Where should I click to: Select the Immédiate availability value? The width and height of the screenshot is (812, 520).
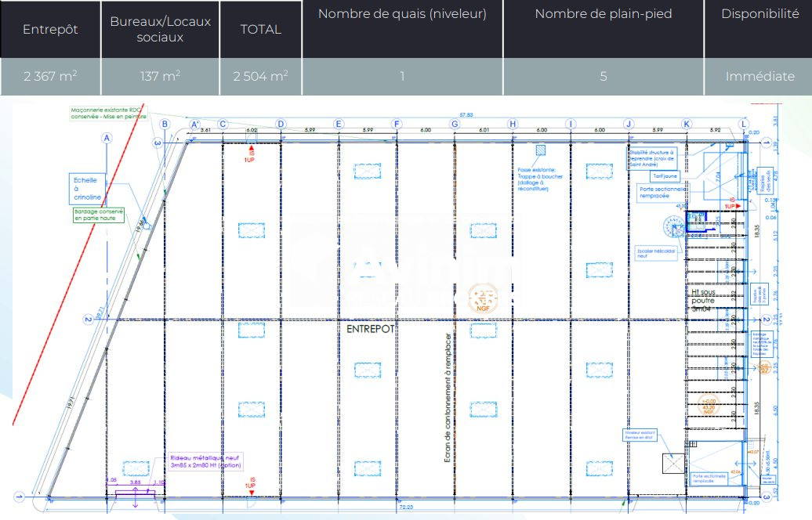coord(759,76)
